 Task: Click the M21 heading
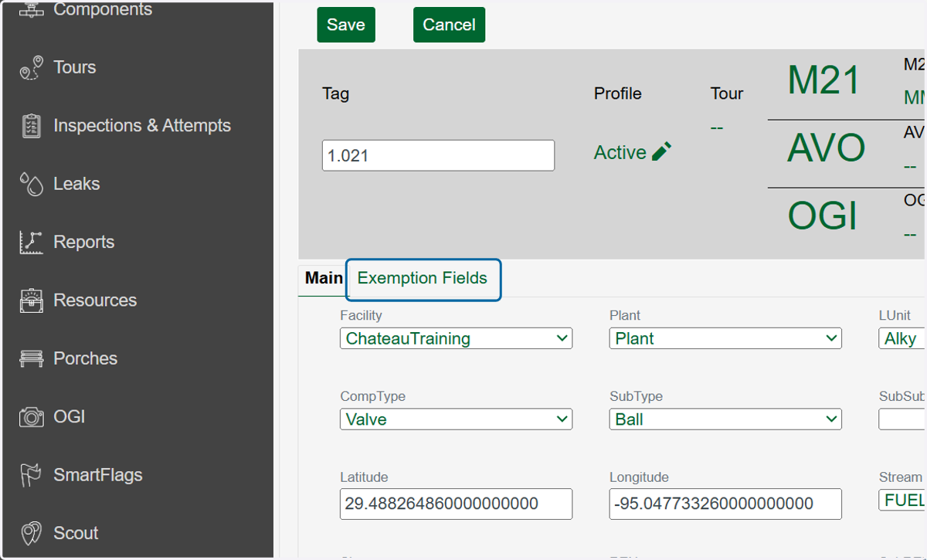[823, 80]
